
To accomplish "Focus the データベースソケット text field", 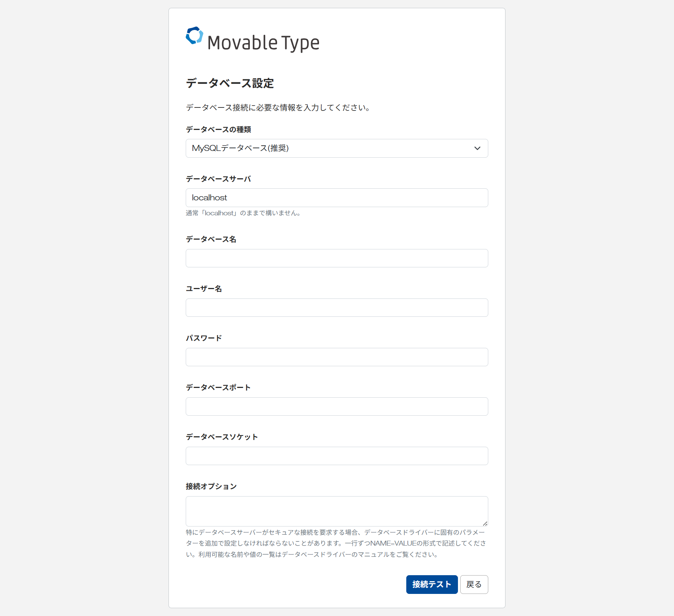I will coord(337,456).
